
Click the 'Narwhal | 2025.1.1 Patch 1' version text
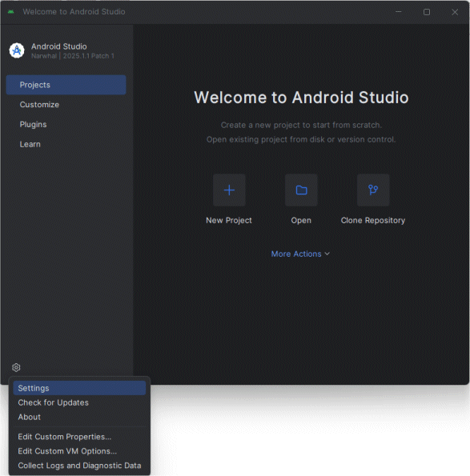coord(73,56)
